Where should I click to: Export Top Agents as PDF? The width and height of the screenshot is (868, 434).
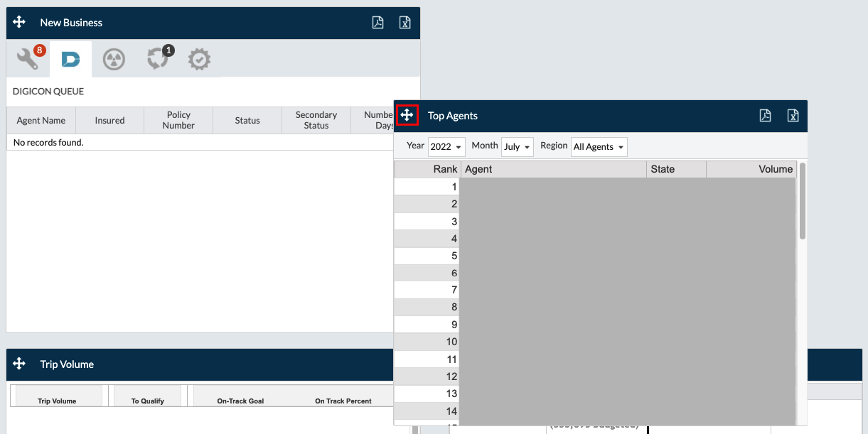point(765,115)
